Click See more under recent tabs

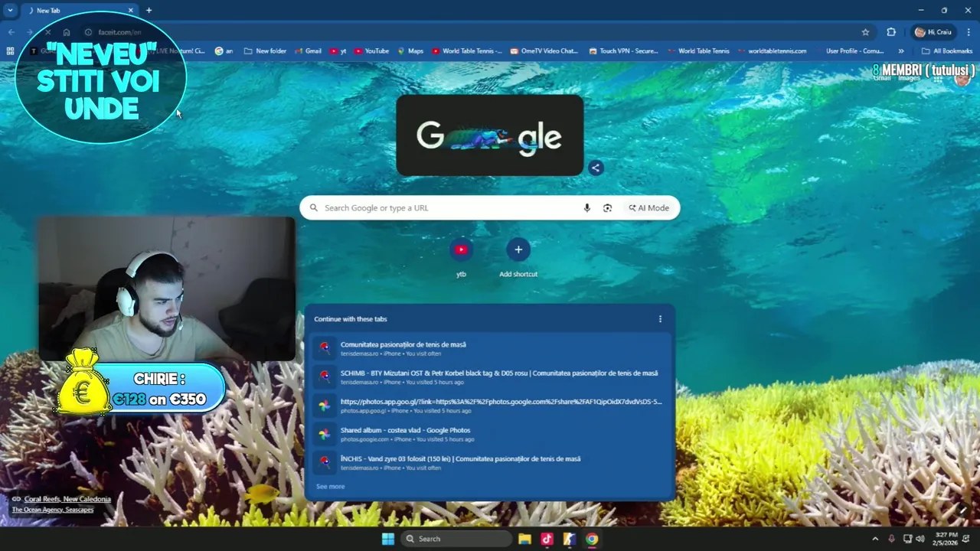pos(330,486)
